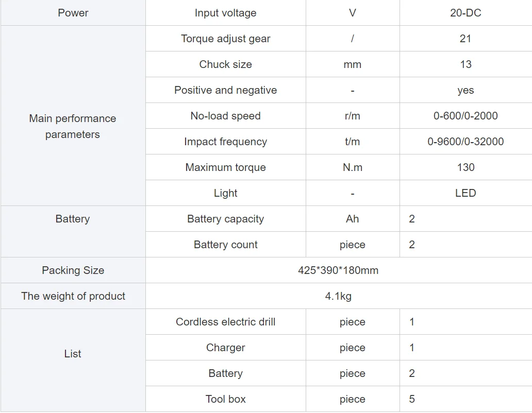
Task: Select the 4.1kg weight value
Action: 338,296
